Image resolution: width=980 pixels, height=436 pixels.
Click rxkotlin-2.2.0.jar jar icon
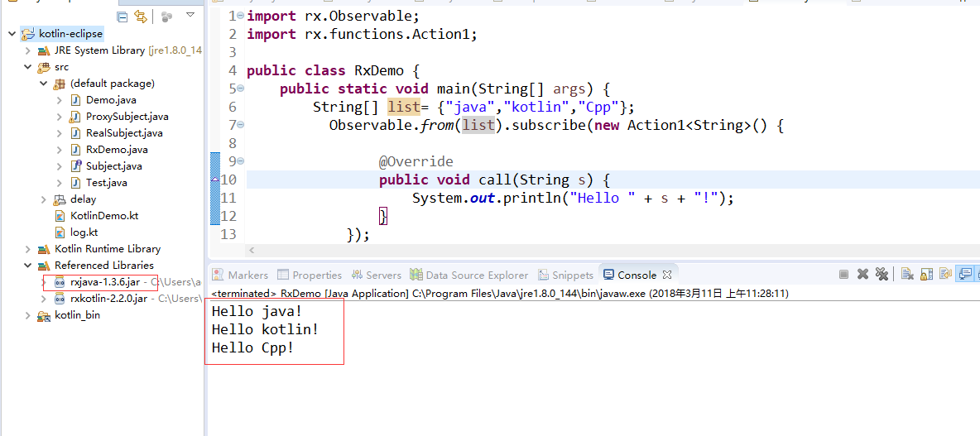[60, 299]
